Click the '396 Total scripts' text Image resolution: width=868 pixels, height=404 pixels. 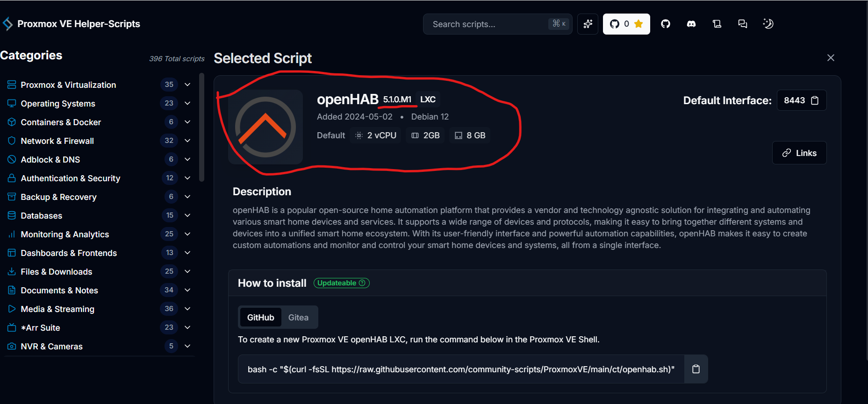point(177,58)
